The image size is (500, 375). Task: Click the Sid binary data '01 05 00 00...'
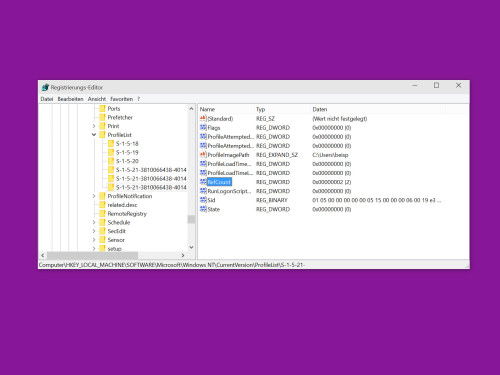click(377, 200)
